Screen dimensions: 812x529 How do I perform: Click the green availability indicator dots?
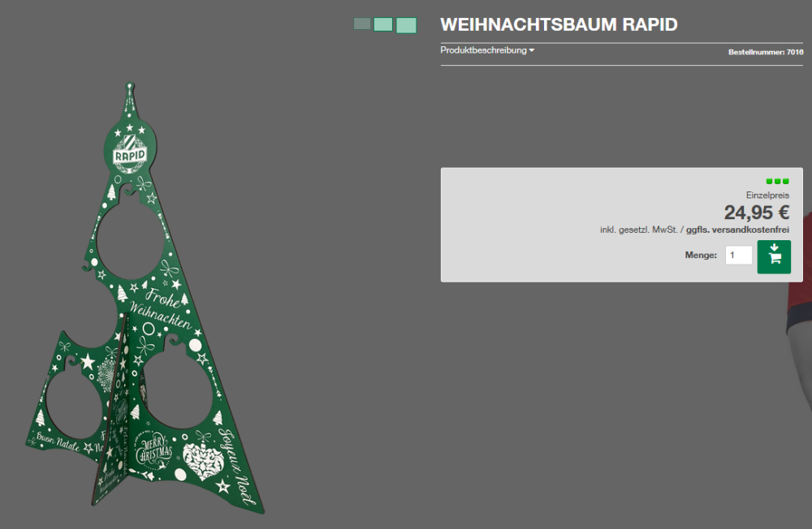777,181
